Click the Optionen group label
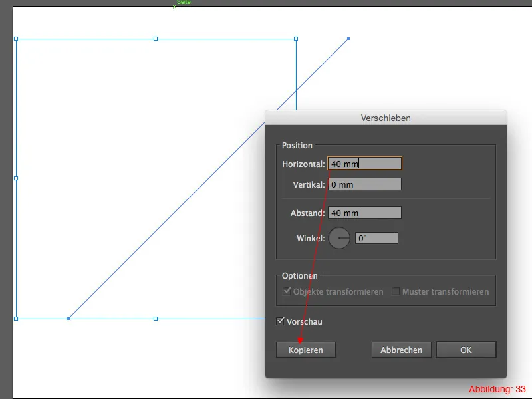Screen dimensions: 532x399 tap(300, 276)
